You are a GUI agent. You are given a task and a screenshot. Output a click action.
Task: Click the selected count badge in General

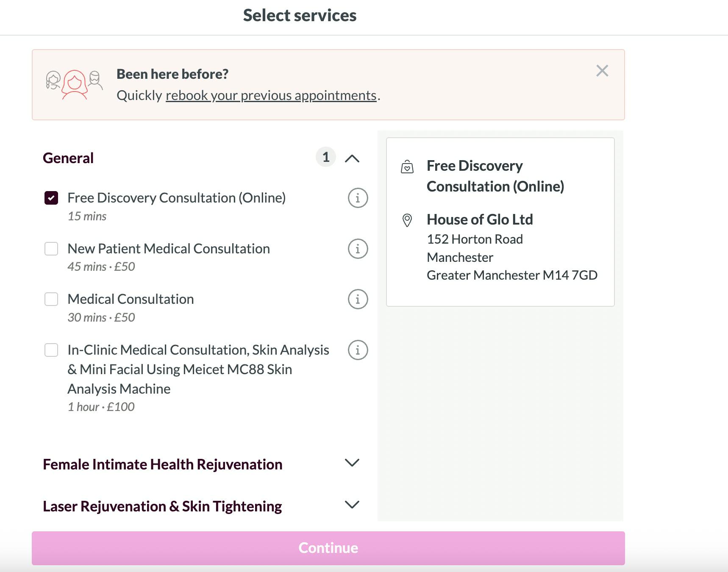coord(326,157)
